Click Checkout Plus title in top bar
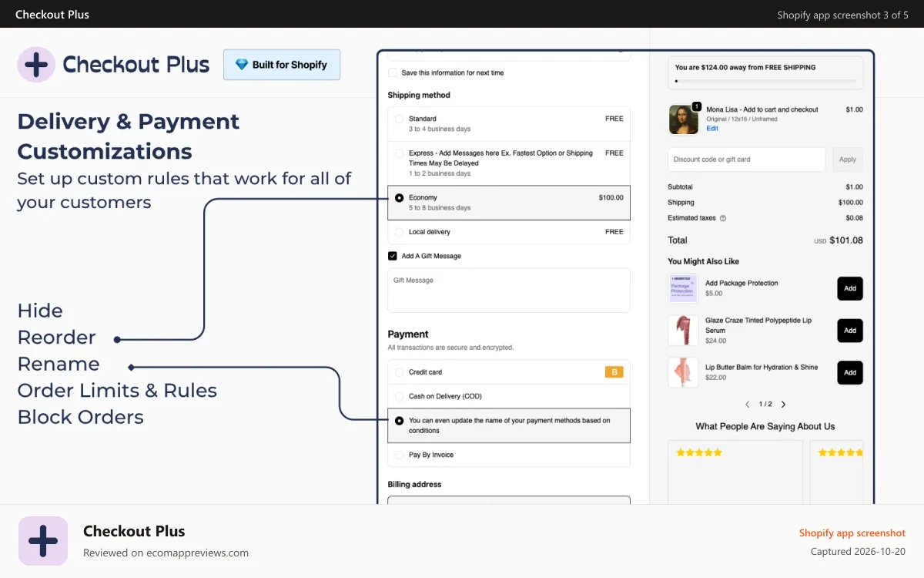 [x=52, y=15]
